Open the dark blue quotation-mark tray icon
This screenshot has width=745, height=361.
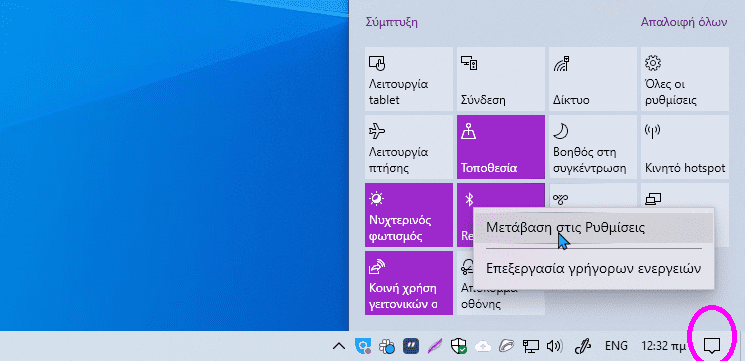pos(411,346)
